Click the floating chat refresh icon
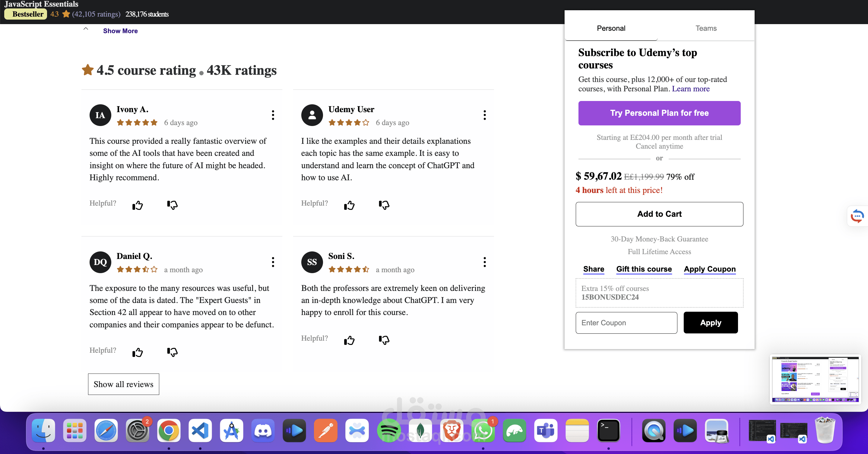This screenshot has width=868, height=454. (857, 216)
